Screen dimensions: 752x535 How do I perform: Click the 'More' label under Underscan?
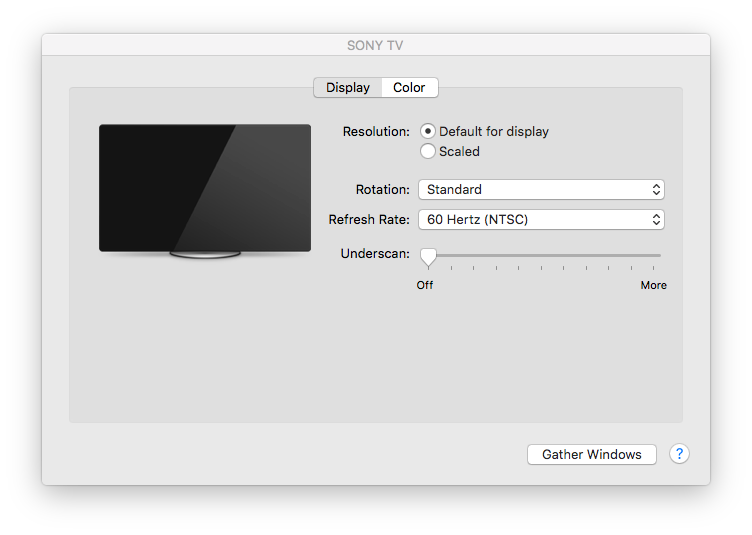pyautogui.click(x=653, y=285)
